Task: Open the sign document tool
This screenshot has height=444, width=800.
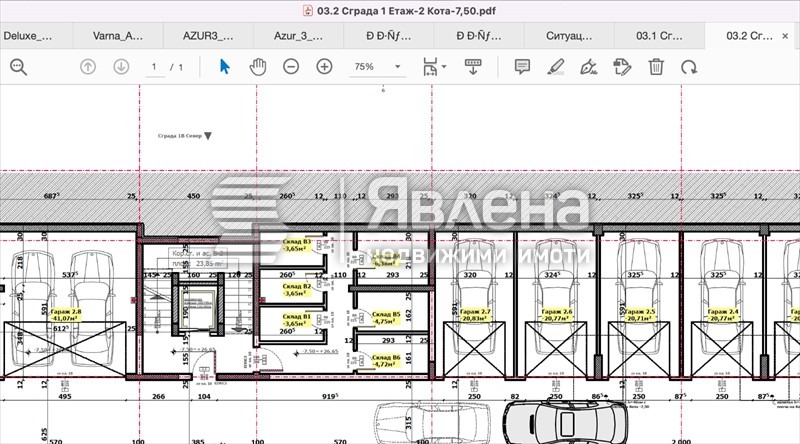Action: coord(589,67)
